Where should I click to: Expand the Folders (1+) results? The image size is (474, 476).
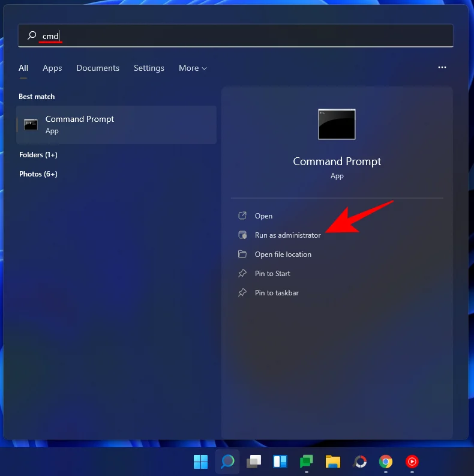[x=38, y=155]
